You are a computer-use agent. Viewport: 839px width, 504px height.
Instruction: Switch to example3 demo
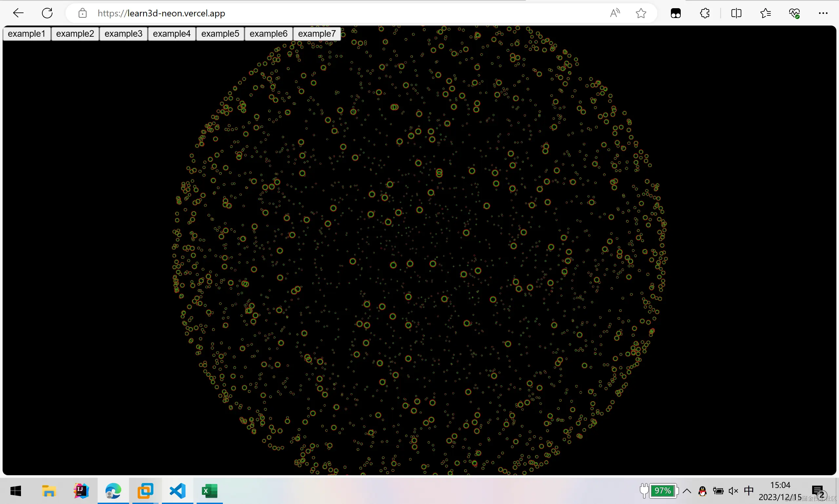click(x=123, y=34)
